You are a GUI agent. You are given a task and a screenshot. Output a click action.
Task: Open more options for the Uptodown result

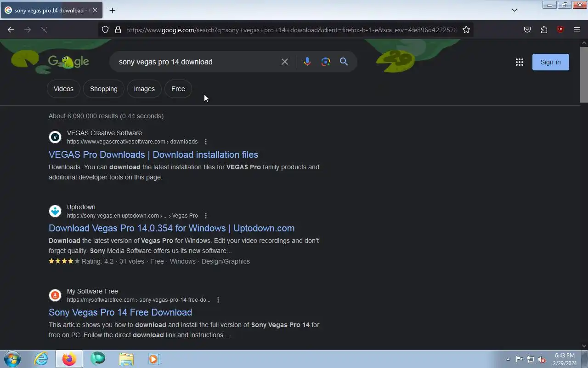(206, 216)
